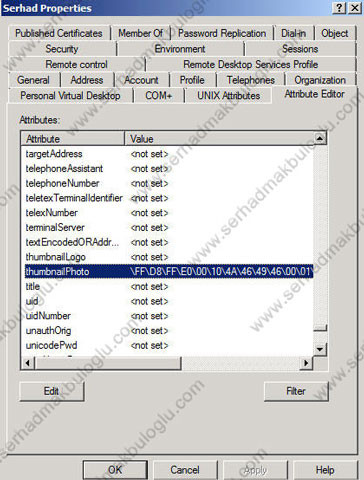Click the horizontal scroll left arrow
The height and width of the screenshot is (480, 364).
28,363
